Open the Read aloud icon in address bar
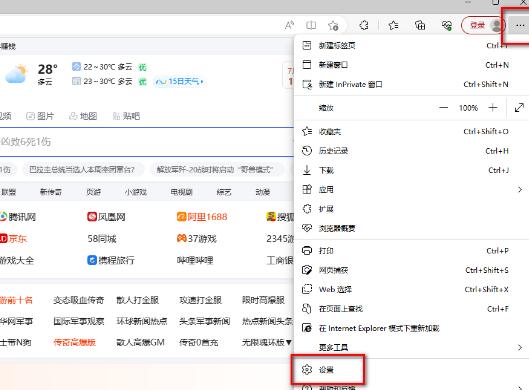Image resolution: width=529 pixels, height=390 pixels. [x=289, y=25]
